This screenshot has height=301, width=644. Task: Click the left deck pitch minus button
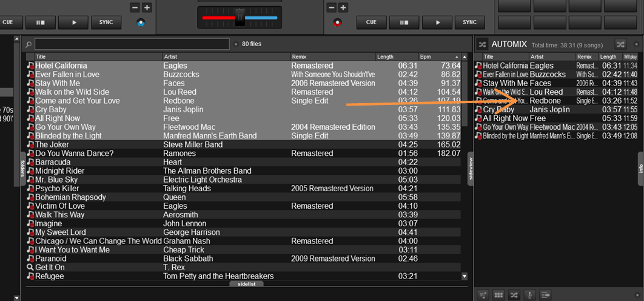pyautogui.click(x=135, y=7)
